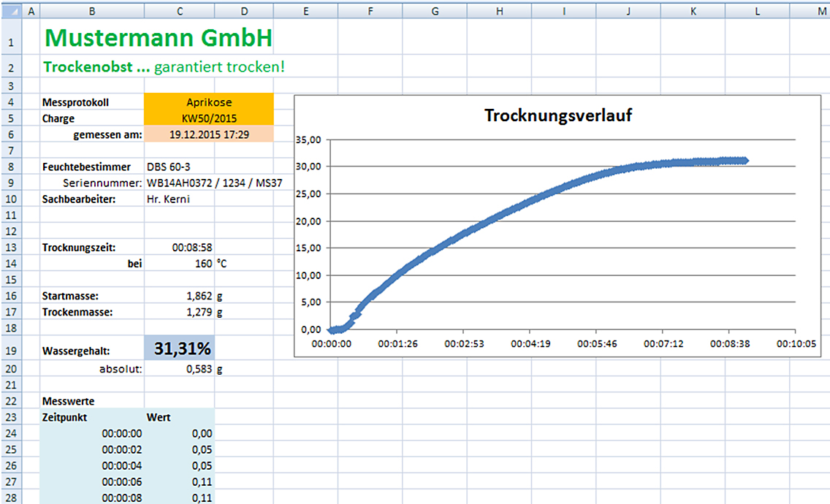This screenshot has height=504, width=830.
Task: Click the Mustermann GmbH title cell
Action: [159, 39]
